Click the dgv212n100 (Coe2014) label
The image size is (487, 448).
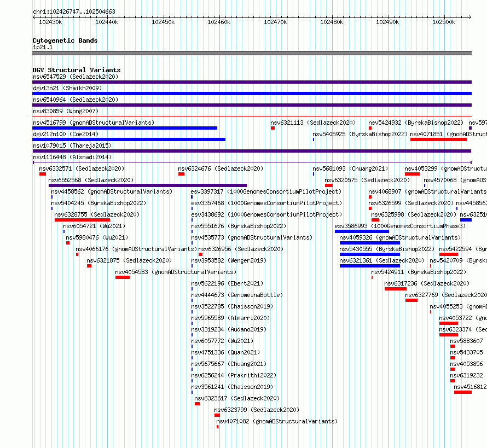click(66, 134)
